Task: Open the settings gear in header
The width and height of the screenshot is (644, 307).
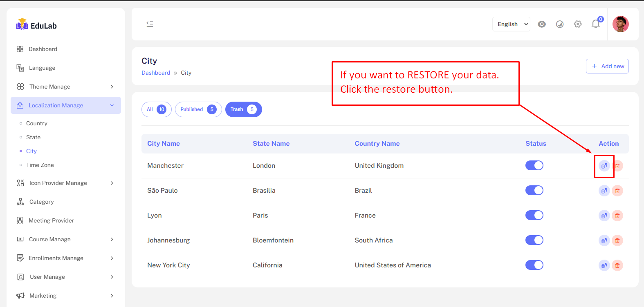Action: pos(578,24)
